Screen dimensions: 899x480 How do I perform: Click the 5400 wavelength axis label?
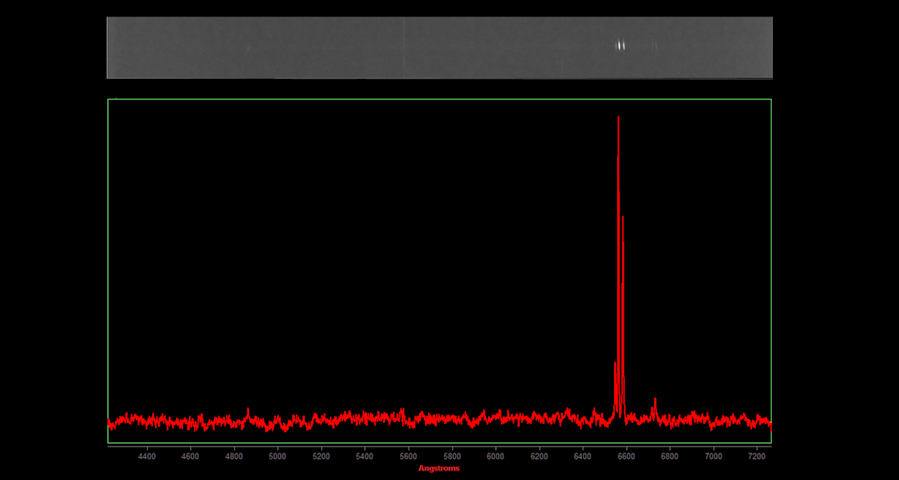pyautogui.click(x=365, y=456)
